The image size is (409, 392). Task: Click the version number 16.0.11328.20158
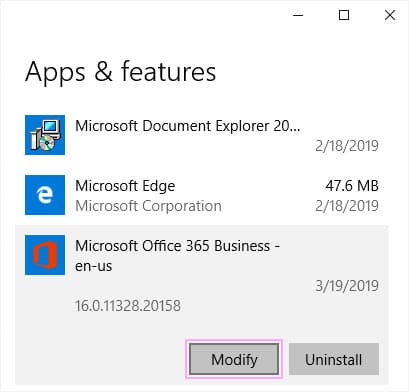pyautogui.click(x=128, y=306)
